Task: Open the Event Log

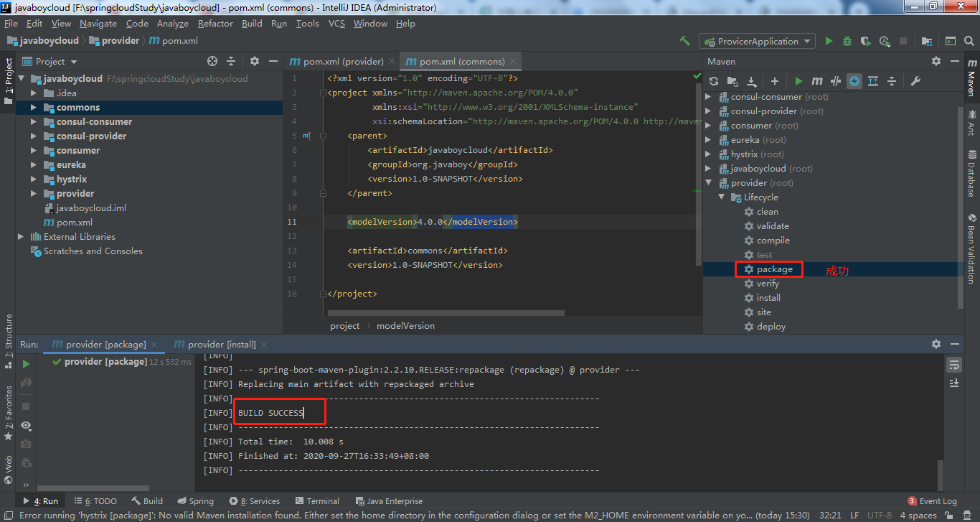Action: (x=933, y=501)
